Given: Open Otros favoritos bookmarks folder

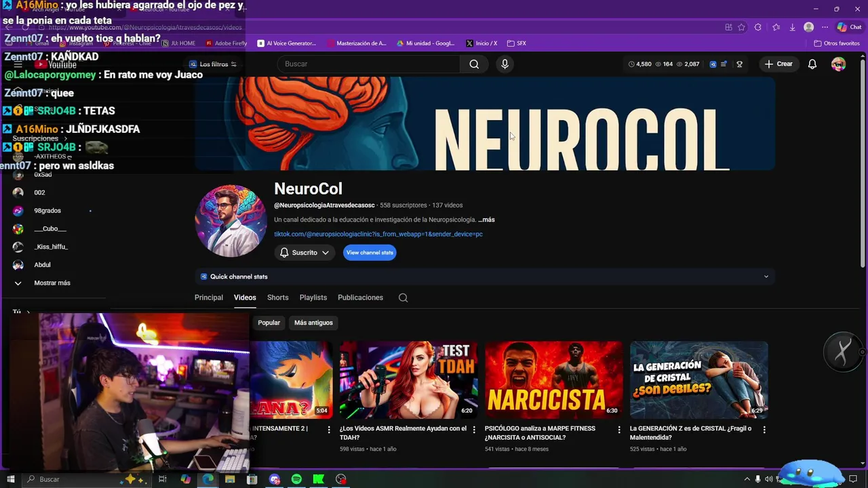Looking at the screenshot, I should click(837, 43).
